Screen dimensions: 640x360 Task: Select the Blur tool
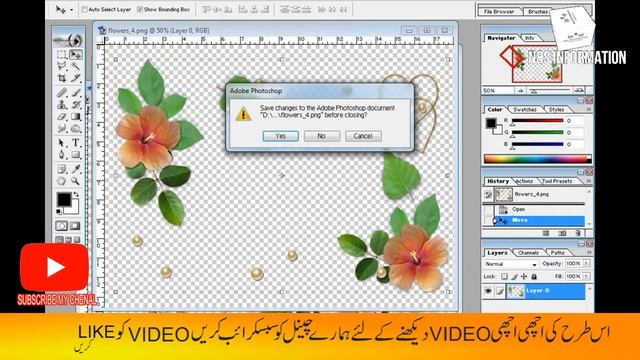(62, 128)
